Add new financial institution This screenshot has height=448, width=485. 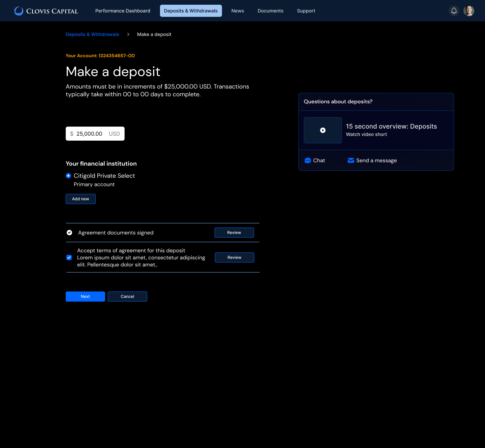point(80,199)
